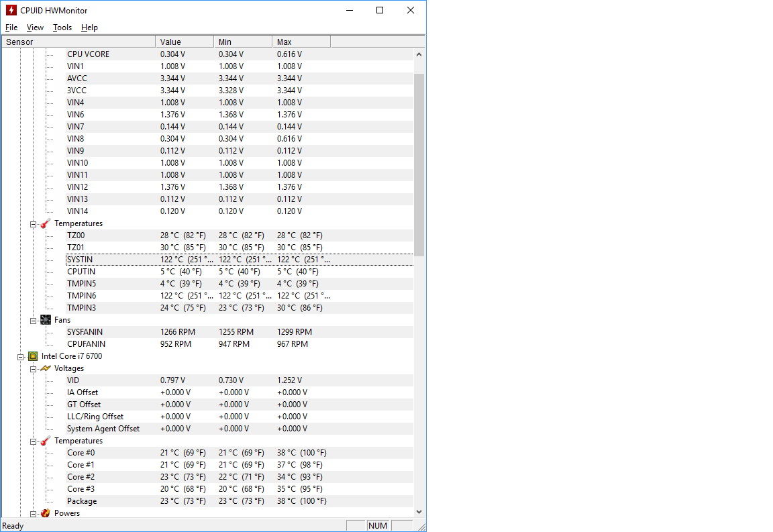Select the TZ00 temperature row
773x532 pixels.
pyautogui.click(x=240, y=235)
